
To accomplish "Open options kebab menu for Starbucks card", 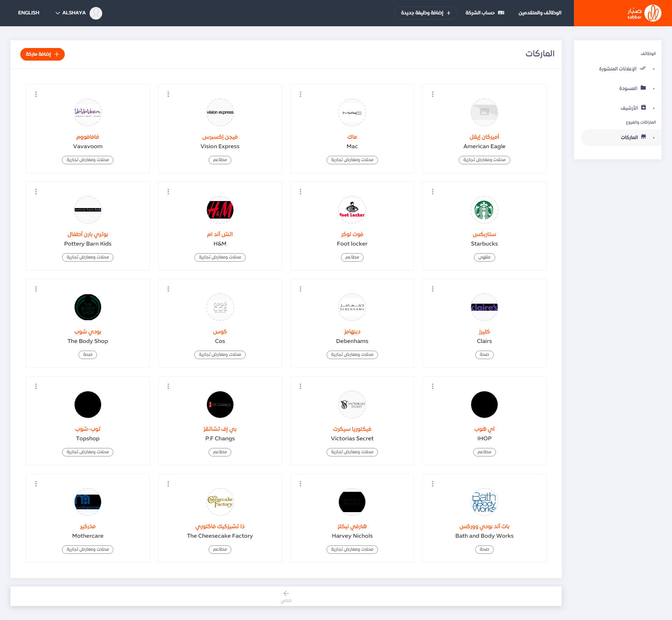I will coord(433,192).
